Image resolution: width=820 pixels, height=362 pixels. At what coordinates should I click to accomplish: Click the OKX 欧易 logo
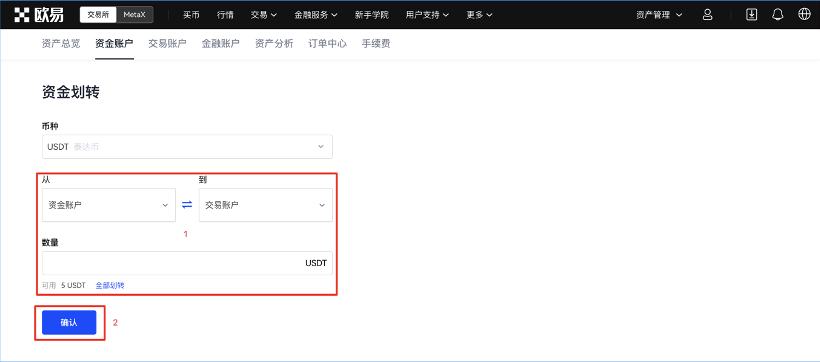coord(39,15)
